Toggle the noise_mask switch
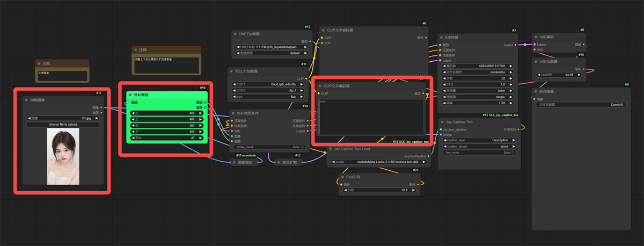The image size is (644, 246). [268, 147]
